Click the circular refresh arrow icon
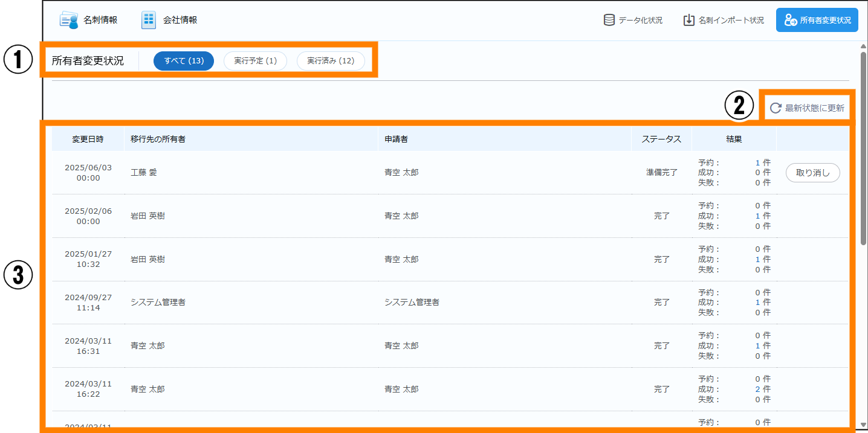Viewport: 868px width, 433px height. tap(776, 109)
